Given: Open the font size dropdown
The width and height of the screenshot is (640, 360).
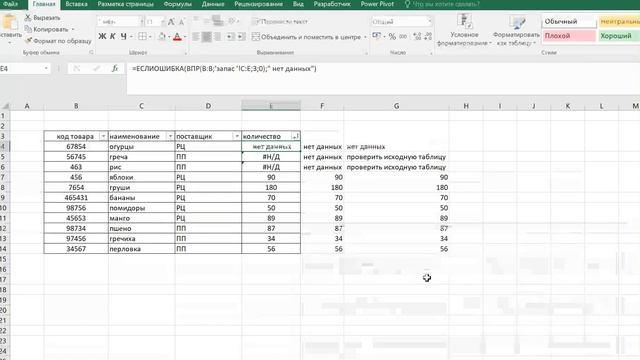Looking at the screenshot, I should pos(162,22).
